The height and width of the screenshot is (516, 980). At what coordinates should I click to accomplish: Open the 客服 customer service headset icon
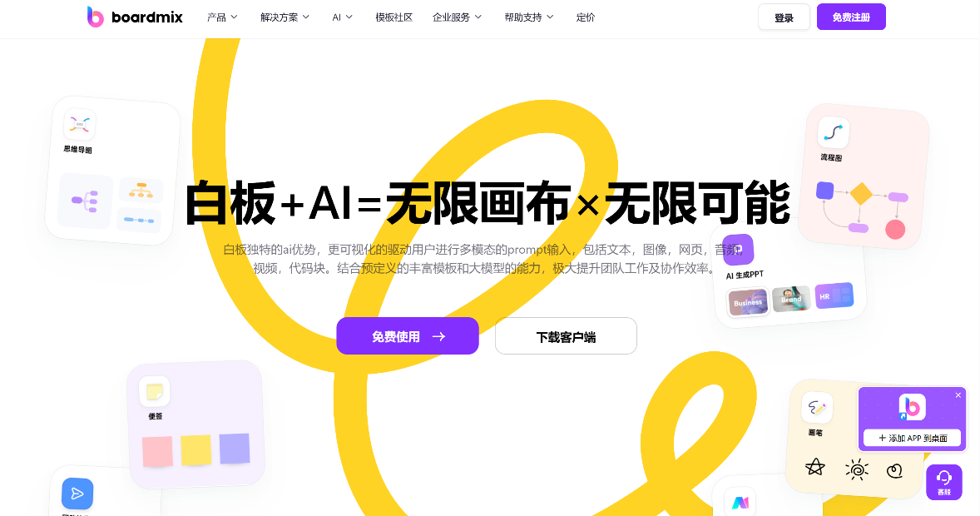coord(943,482)
